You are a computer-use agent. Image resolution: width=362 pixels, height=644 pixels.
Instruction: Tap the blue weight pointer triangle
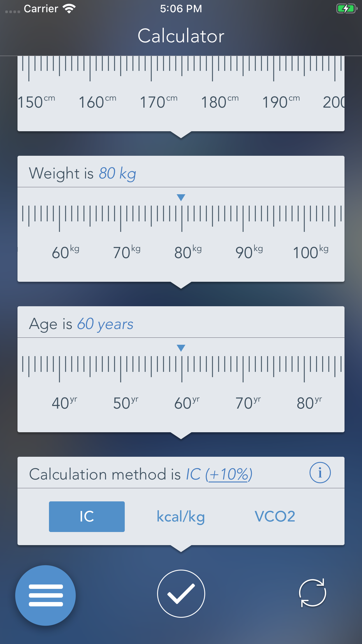181,198
